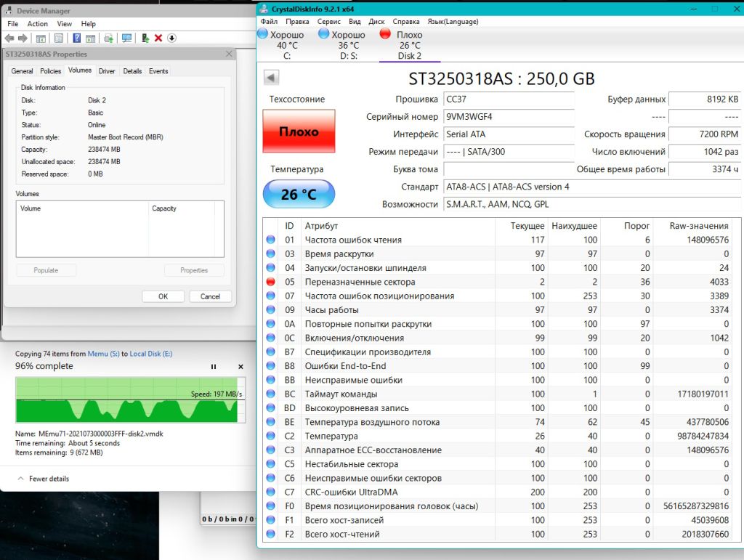Switch to General tab in Properties
Image resolution: width=744 pixels, height=560 pixels.
tap(22, 71)
